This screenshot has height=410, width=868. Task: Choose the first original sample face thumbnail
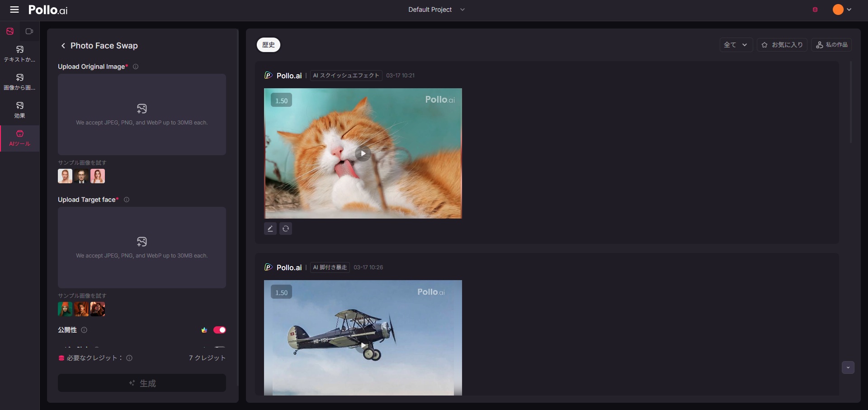[65, 176]
